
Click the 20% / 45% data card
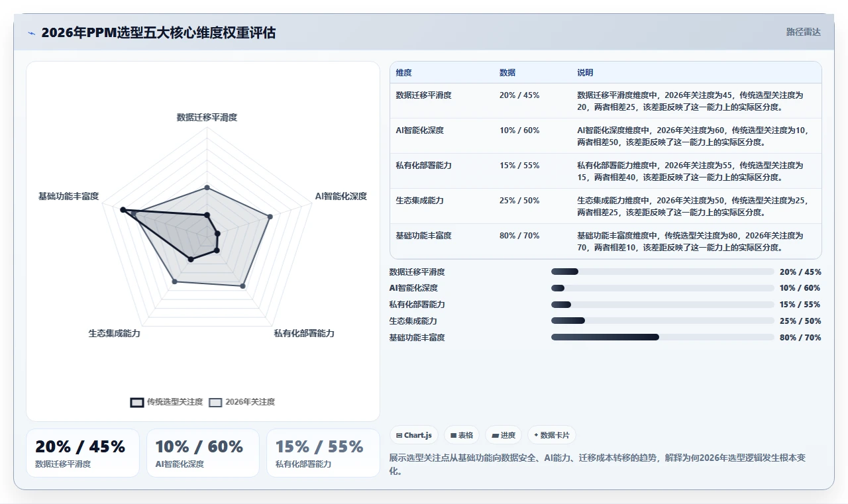tap(83, 453)
